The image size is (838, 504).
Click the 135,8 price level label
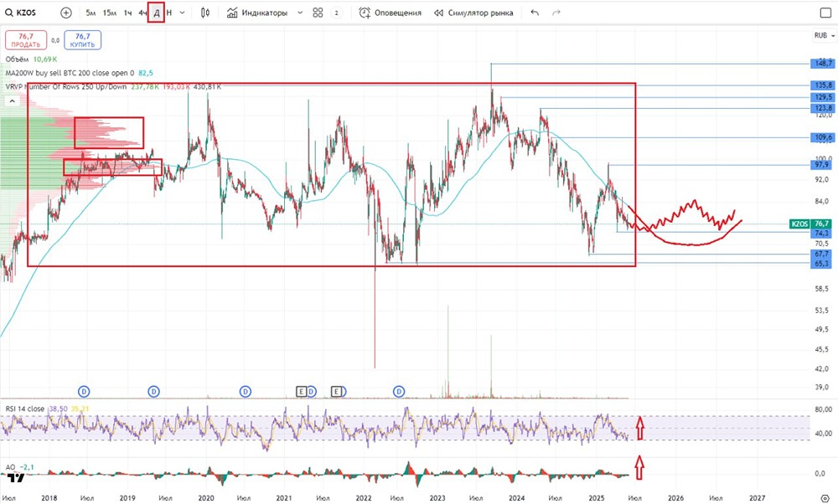tap(822, 85)
